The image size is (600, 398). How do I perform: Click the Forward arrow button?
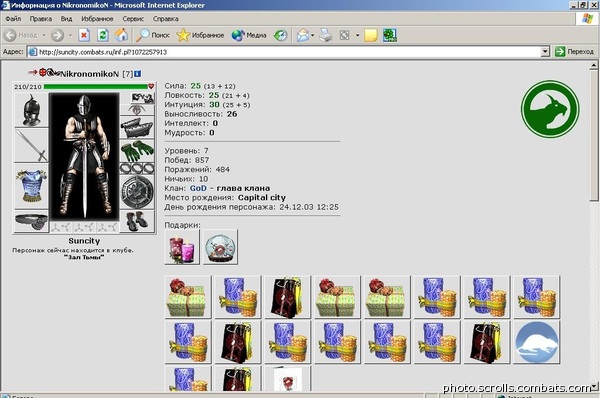(x=57, y=35)
